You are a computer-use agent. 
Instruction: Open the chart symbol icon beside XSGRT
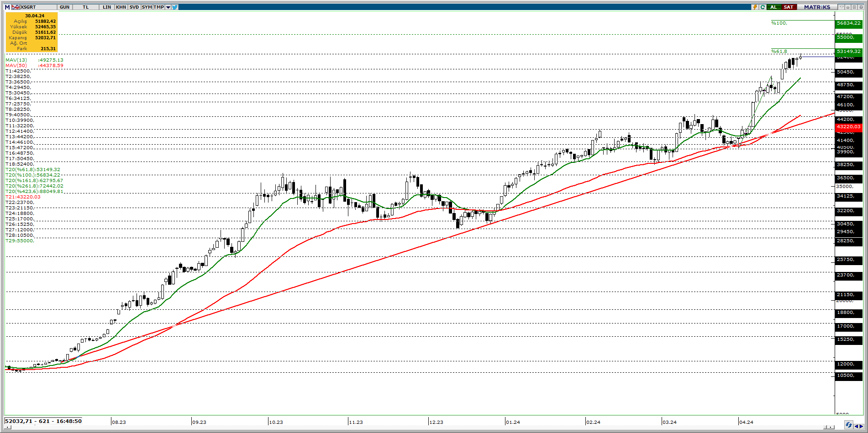[16, 7]
